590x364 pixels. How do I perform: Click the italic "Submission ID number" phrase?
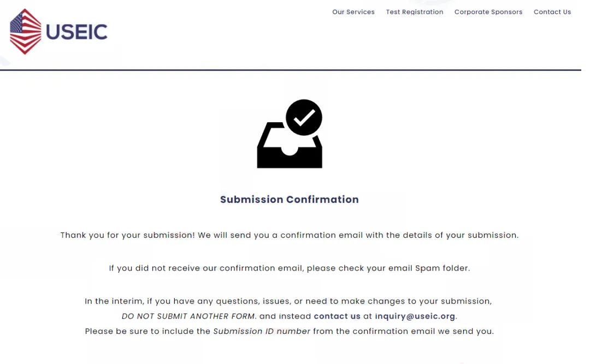click(262, 331)
